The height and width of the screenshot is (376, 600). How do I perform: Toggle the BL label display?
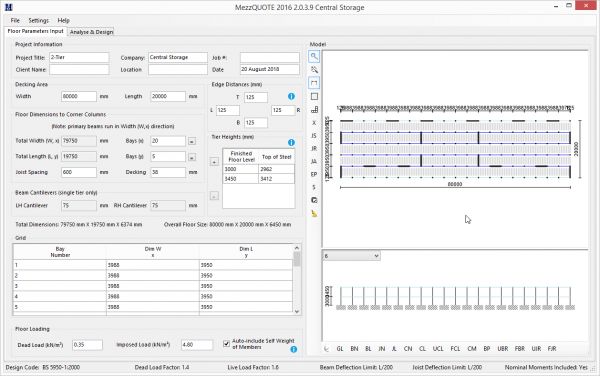(368, 349)
